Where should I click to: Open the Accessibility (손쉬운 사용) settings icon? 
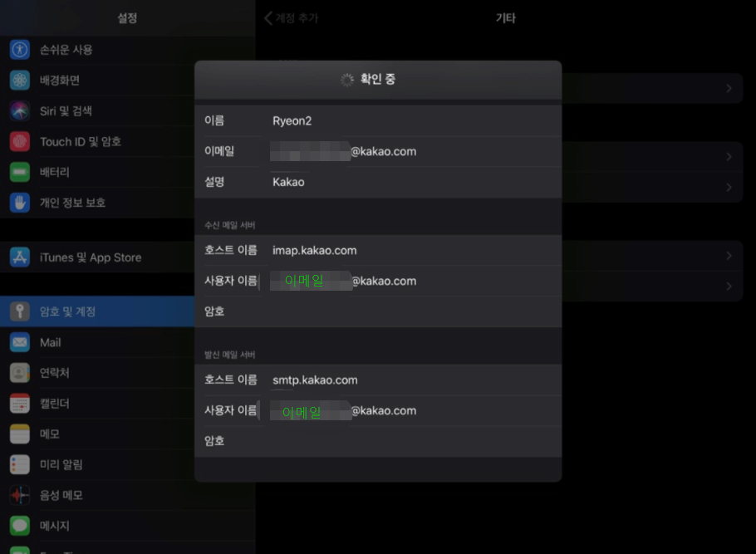coord(20,50)
